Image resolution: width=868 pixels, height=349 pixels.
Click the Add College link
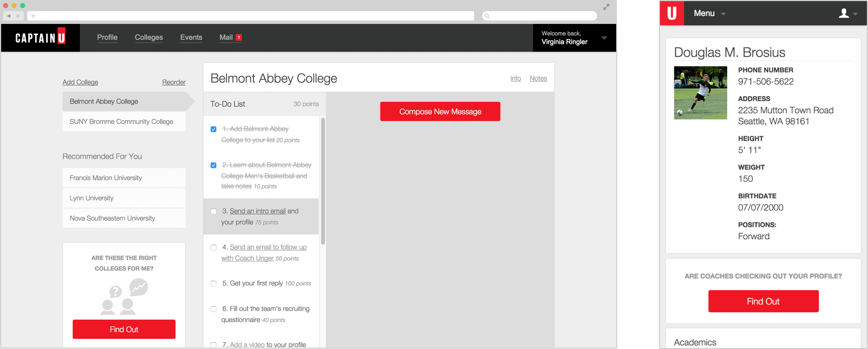(x=80, y=82)
